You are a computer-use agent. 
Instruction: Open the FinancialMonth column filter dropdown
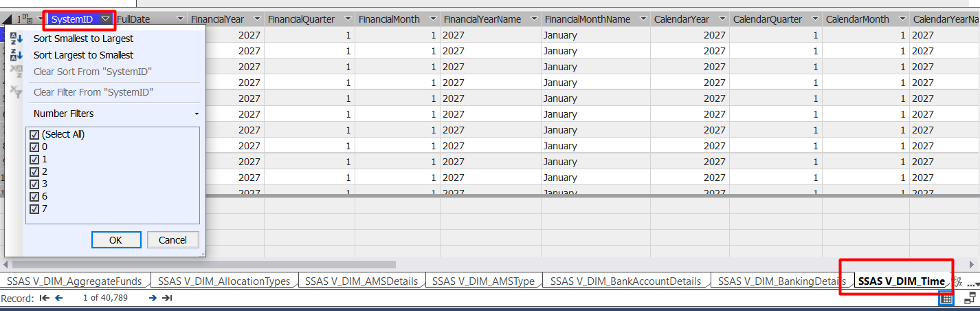(x=432, y=19)
